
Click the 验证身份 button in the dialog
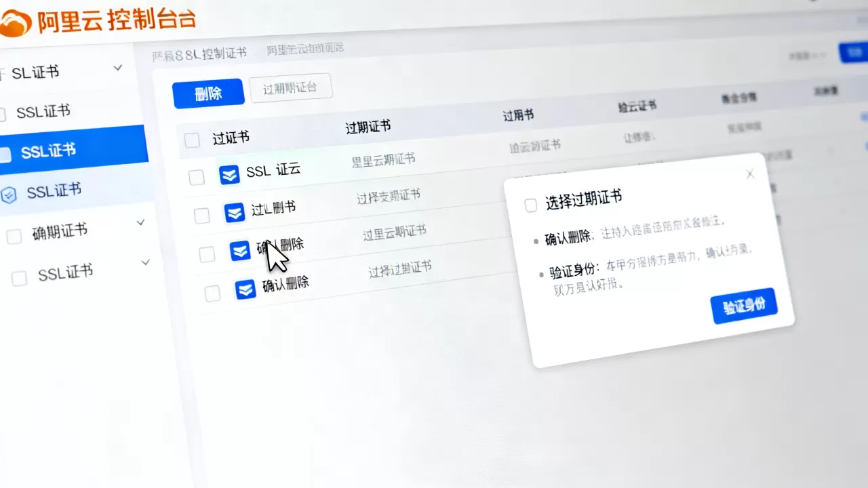[x=744, y=306]
